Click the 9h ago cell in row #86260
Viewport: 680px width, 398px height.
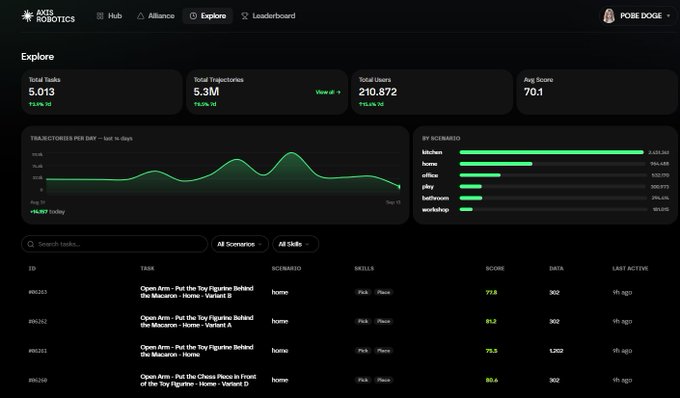[x=622, y=380]
